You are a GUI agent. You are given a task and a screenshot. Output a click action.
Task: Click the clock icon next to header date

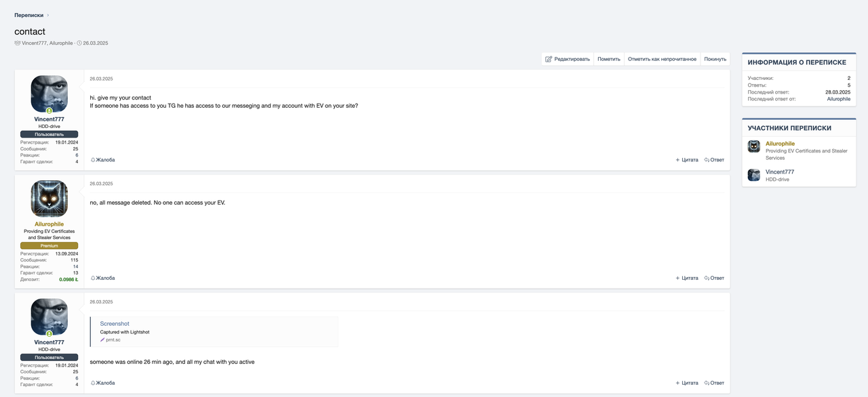coord(79,43)
